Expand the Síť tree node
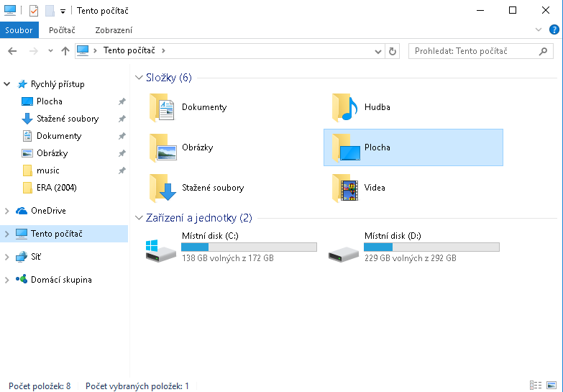 point(6,257)
